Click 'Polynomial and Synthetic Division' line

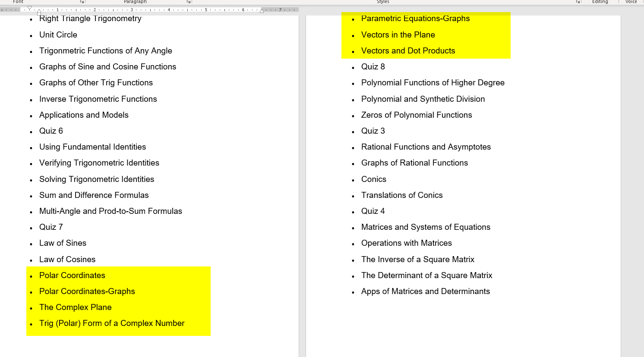423,99
